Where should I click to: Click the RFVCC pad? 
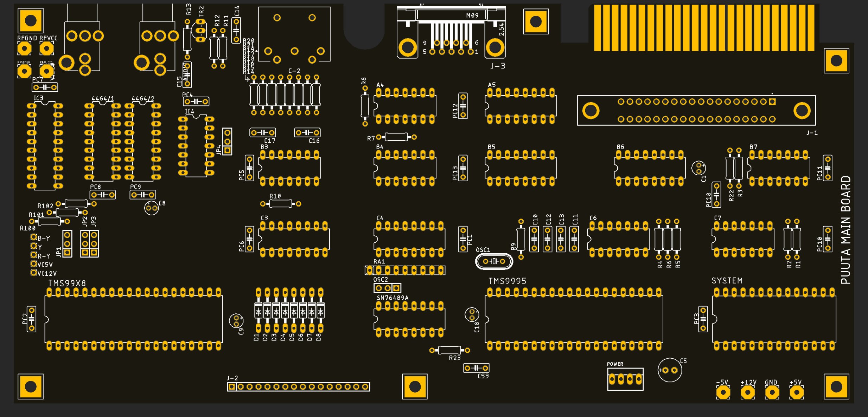click(x=46, y=48)
